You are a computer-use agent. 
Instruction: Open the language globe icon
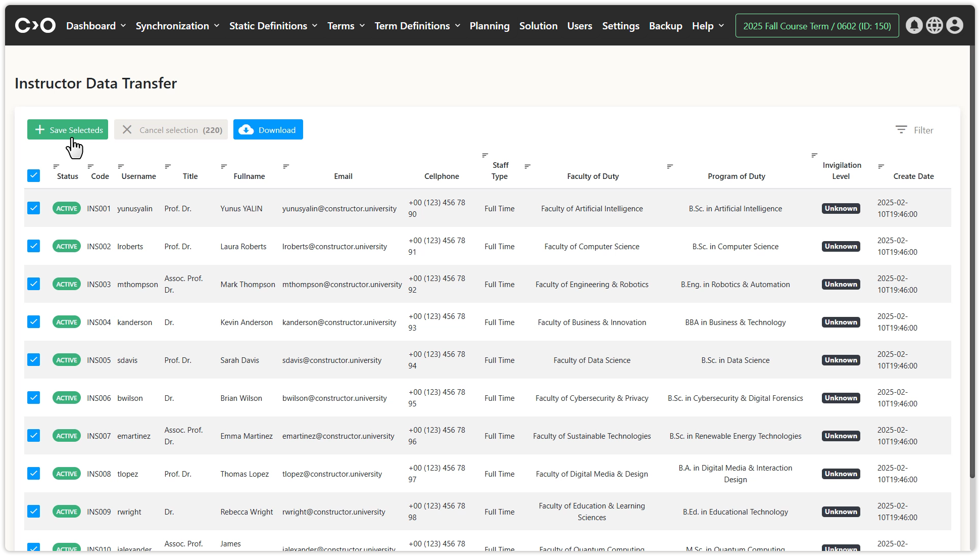(x=934, y=25)
